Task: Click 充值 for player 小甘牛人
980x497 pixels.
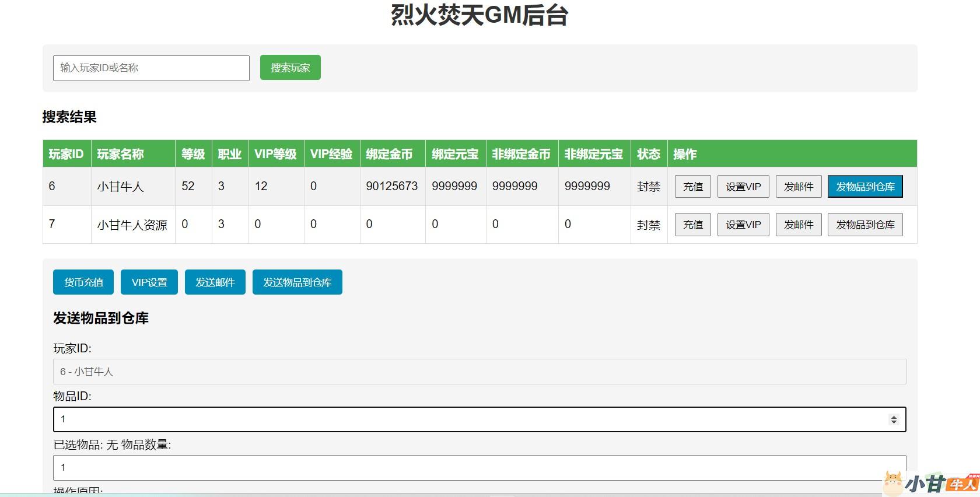Action: 692,187
